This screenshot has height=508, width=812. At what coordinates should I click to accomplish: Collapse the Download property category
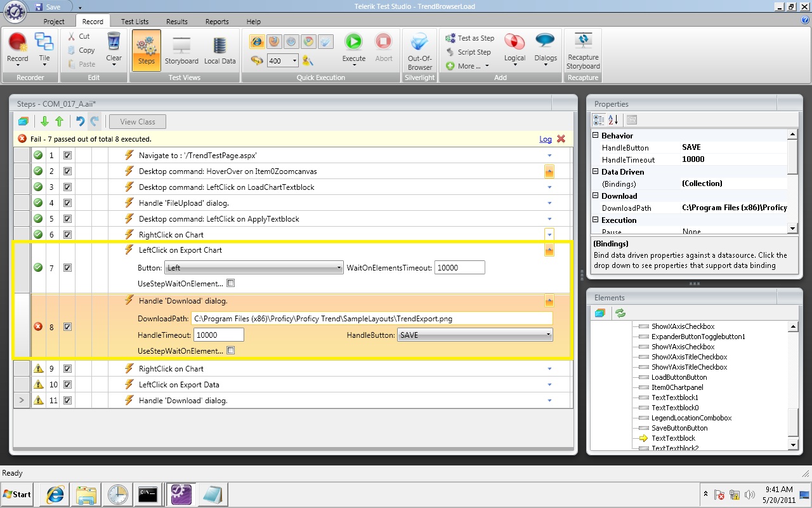(x=596, y=196)
